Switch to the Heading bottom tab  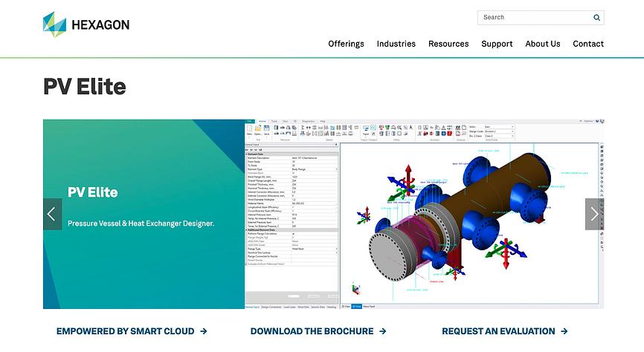pyautogui.click(x=332, y=307)
